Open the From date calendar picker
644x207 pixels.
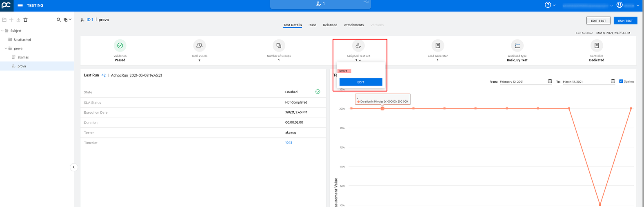pos(550,81)
